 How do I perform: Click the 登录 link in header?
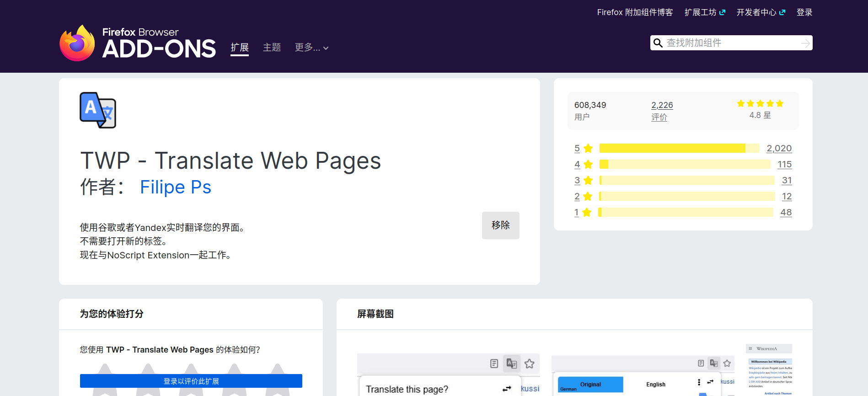point(804,12)
